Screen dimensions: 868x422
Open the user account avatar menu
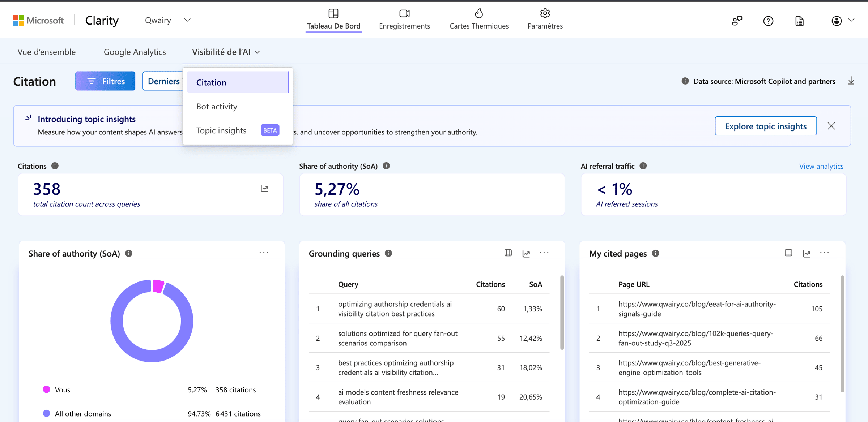[836, 21]
